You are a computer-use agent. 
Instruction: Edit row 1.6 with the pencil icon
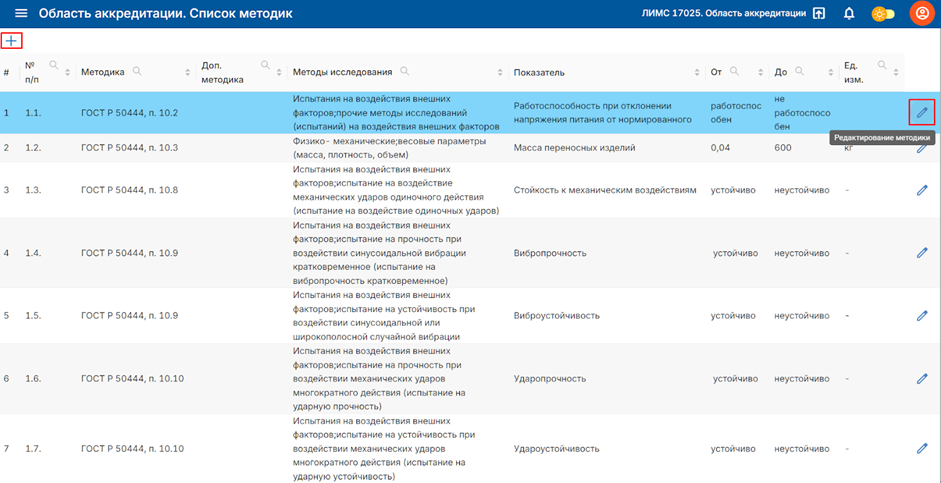pos(922,379)
